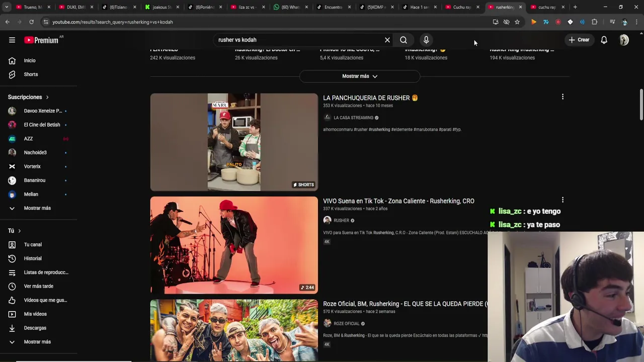The image size is (644, 362).
Task: Open El Cine del Betish channel
Action: (x=38, y=125)
